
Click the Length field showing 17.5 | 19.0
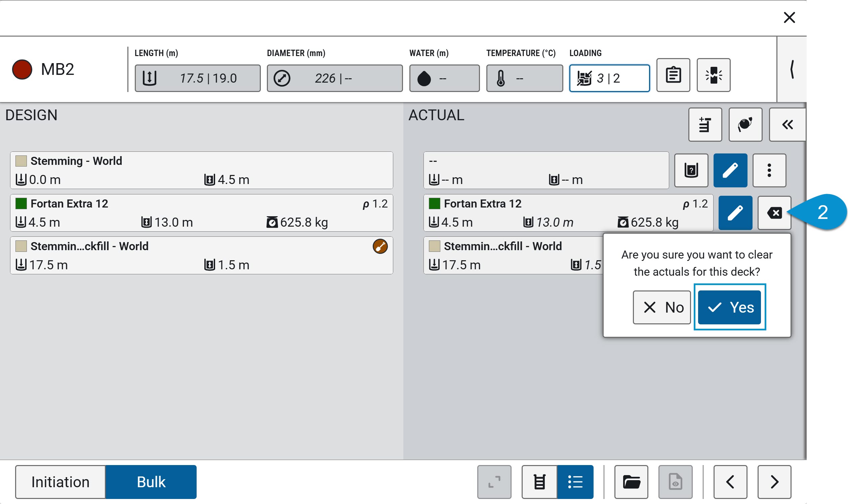point(198,78)
